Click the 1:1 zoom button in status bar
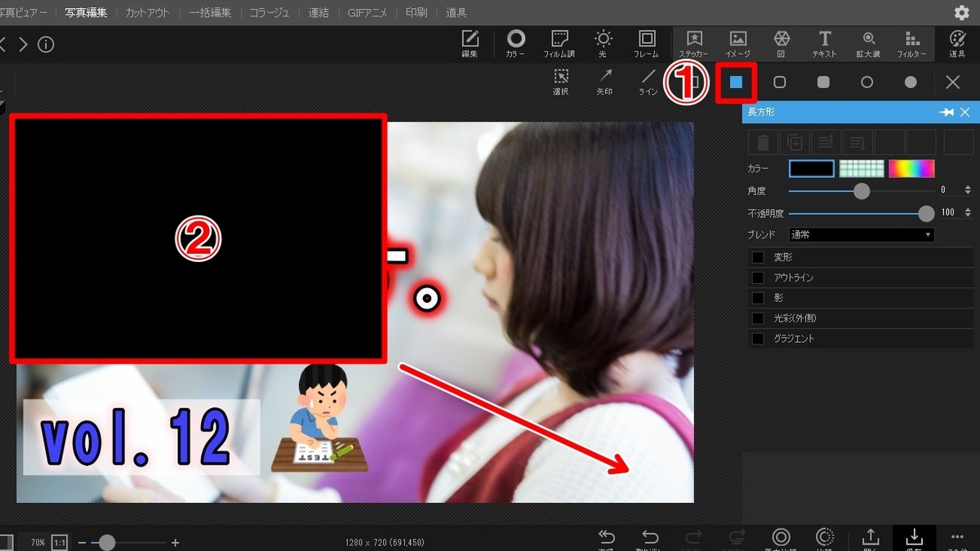The width and height of the screenshot is (980, 551). (x=57, y=541)
